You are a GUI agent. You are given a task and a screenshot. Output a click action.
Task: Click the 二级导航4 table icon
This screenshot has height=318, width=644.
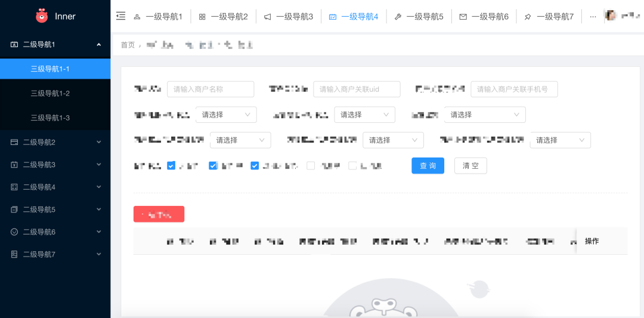pyautogui.click(x=14, y=187)
